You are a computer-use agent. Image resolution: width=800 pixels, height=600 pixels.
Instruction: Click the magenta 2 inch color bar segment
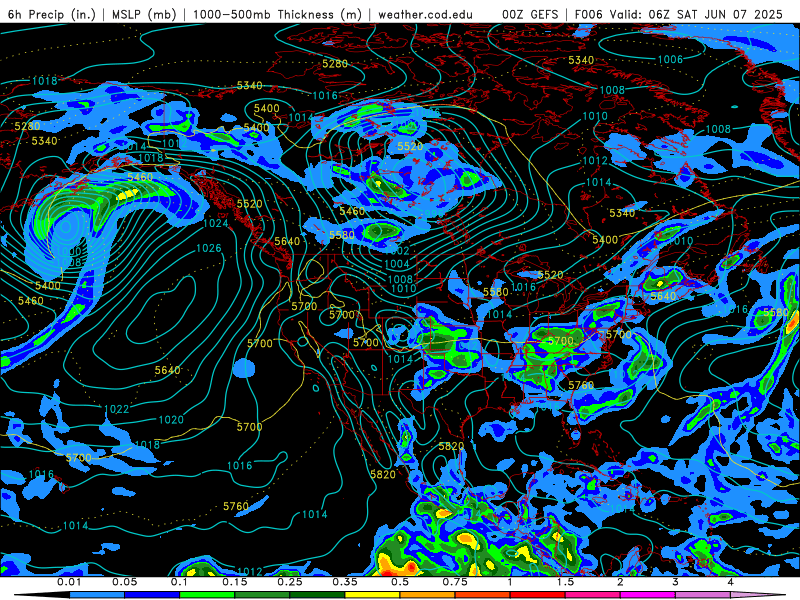click(648, 595)
